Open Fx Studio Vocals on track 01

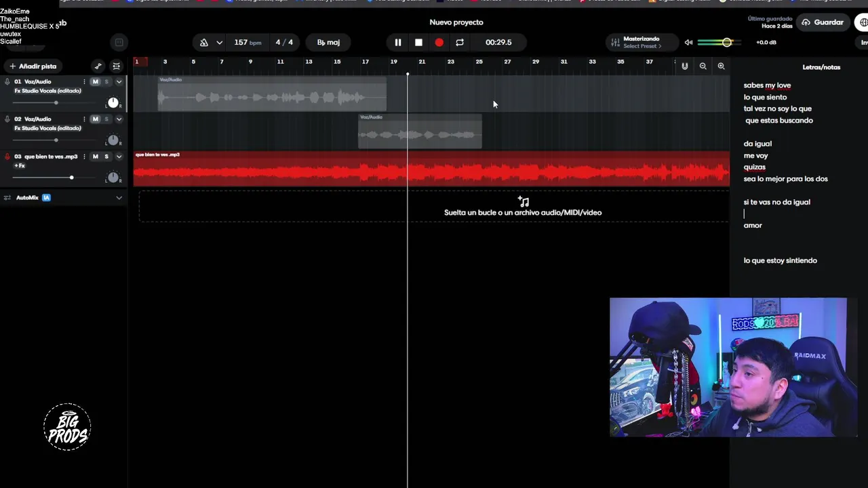[x=47, y=91]
